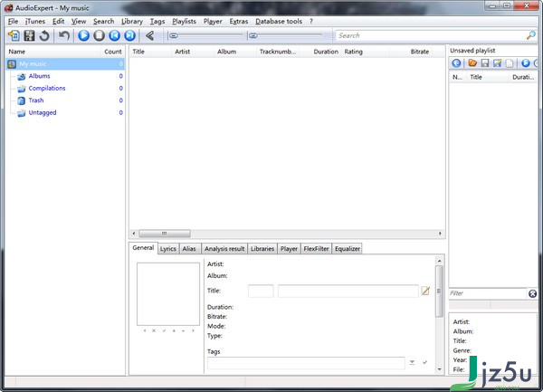The width and height of the screenshot is (543, 392).
Task: Skip to previous track button
Action: tap(114, 35)
